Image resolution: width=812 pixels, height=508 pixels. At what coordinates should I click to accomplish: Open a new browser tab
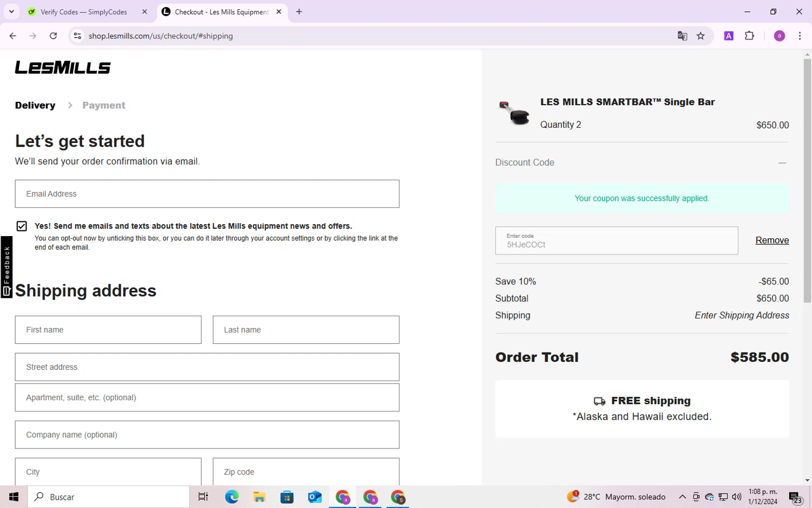point(299,12)
